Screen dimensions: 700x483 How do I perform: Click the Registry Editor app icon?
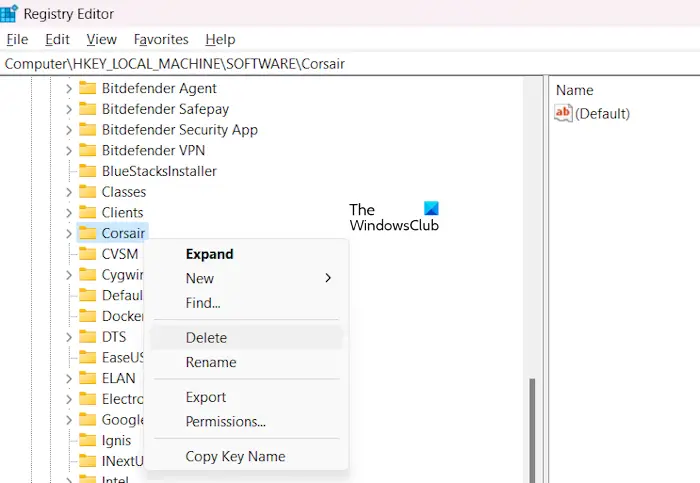click(x=8, y=13)
